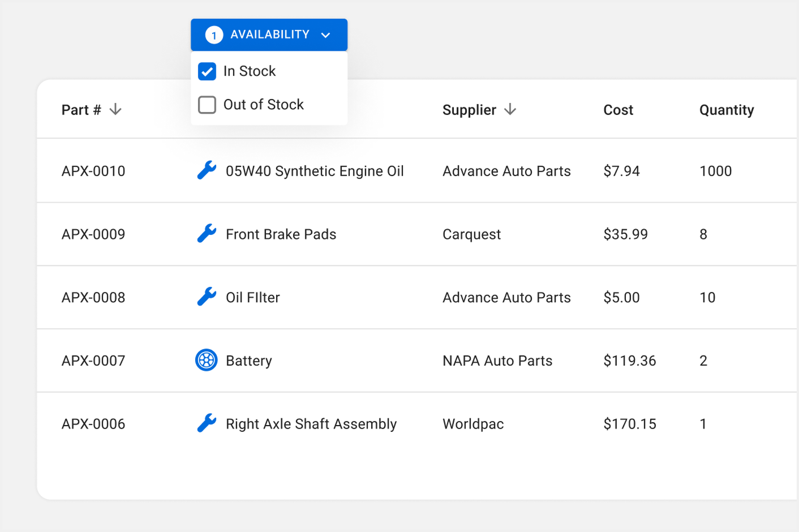
Task: Click the Carquest supplier cell
Action: point(471,234)
